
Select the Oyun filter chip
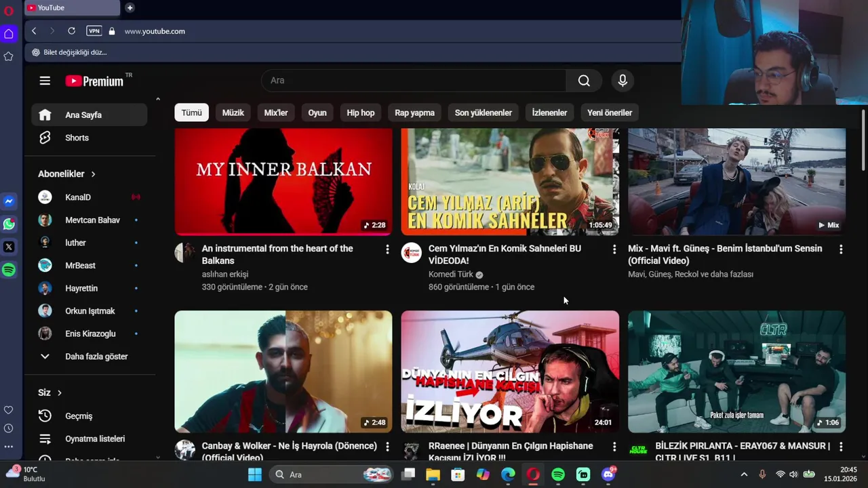tap(317, 113)
